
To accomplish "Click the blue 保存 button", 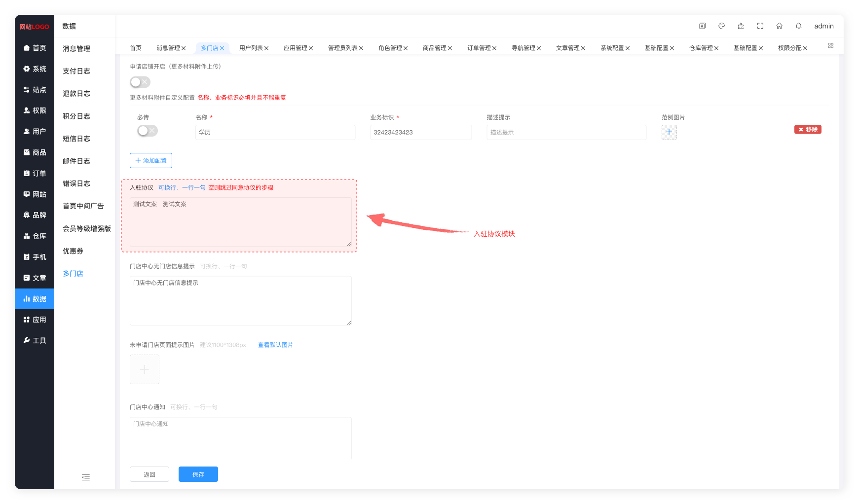I will (198, 474).
